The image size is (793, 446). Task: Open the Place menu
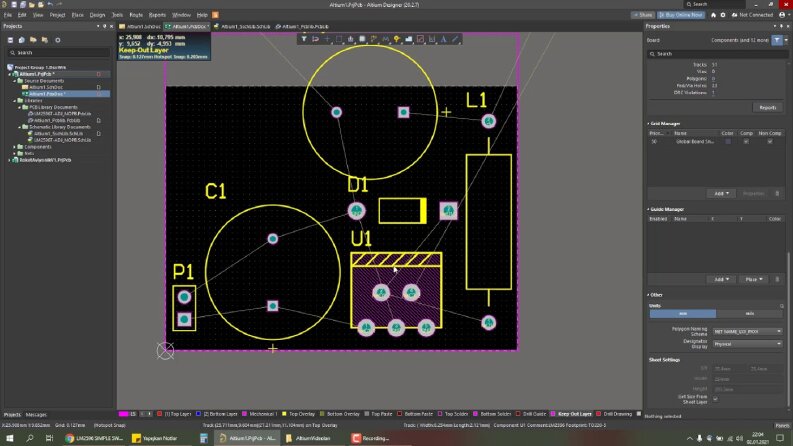(77, 15)
